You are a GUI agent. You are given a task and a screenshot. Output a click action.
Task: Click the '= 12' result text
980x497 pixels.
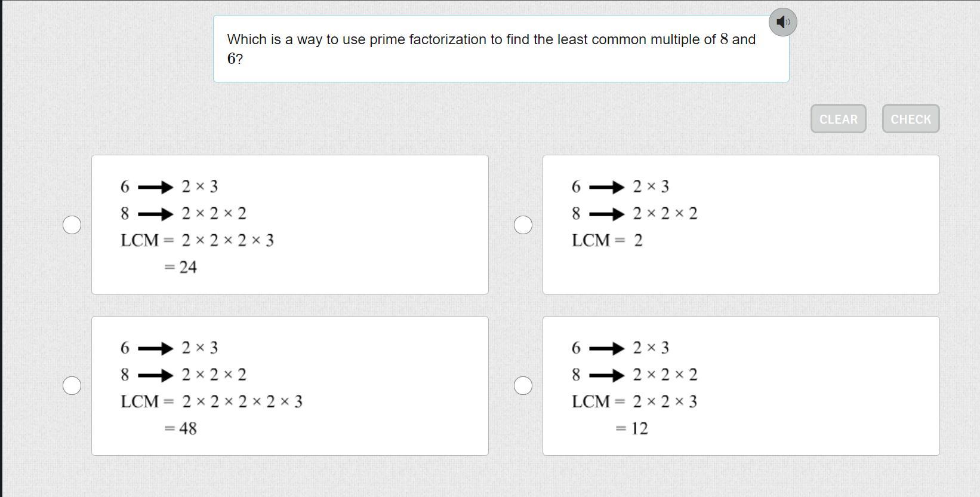pyautogui.click(x=631, y=428)
